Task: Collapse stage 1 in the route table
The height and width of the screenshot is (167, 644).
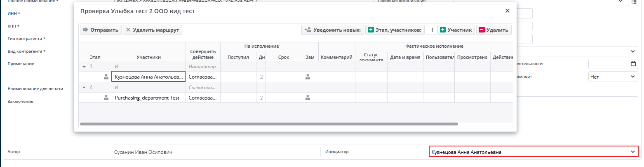Action: (x=85, y=67)
